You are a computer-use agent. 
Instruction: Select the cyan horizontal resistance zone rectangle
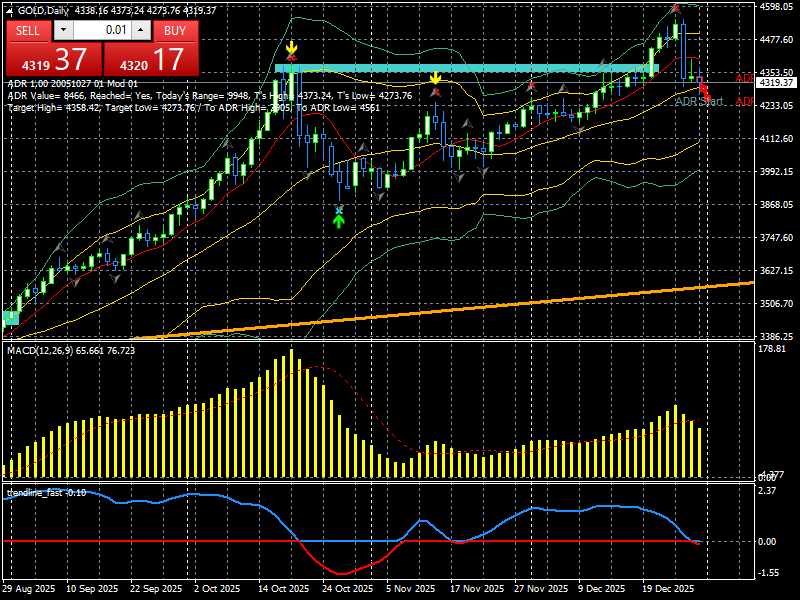coord(466,68)
